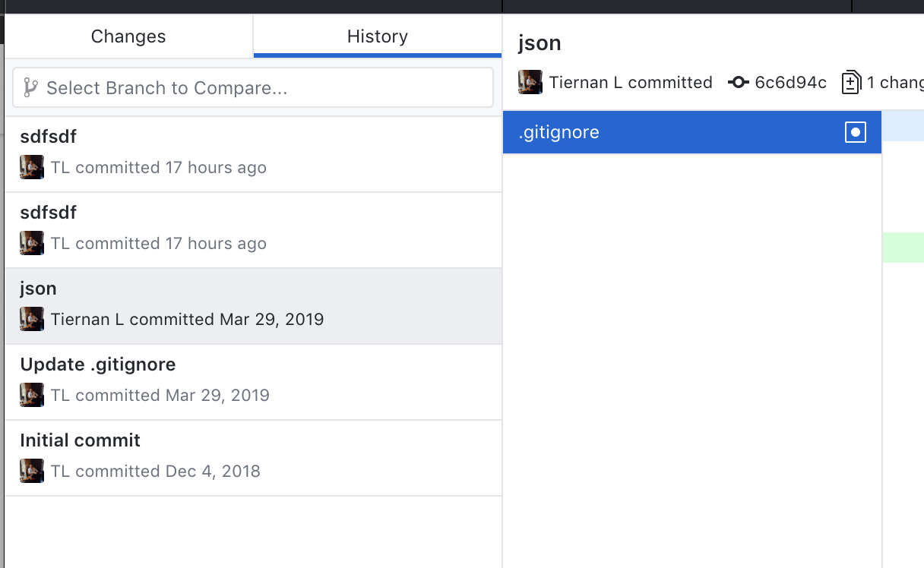924x568 pixels.
Task: Click the commit hash icon beside 6c6d94c
Action: pyautogui.click(x=739, y=82)
